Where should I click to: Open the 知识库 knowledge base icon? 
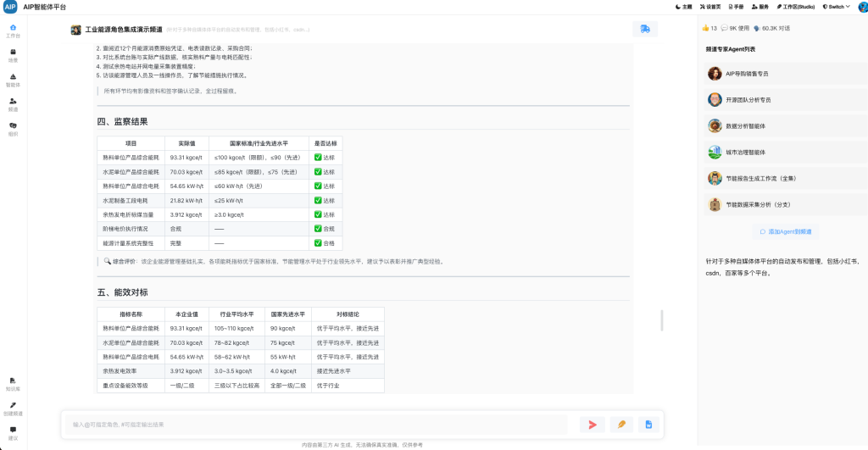point(13,384)
